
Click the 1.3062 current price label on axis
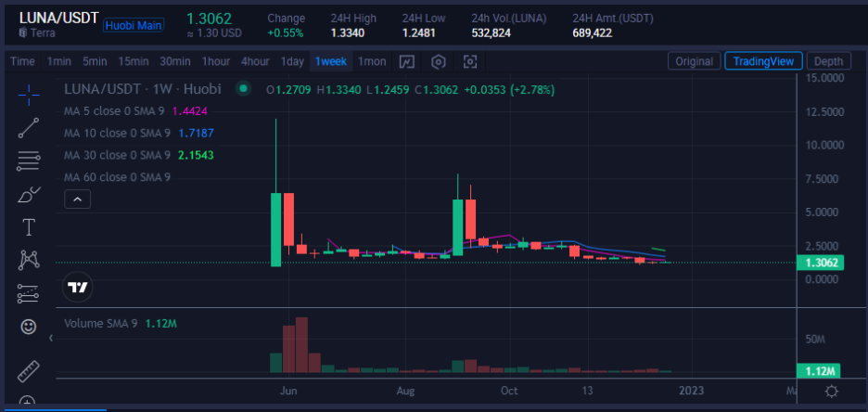pyautogui.click(x=821, y=263)
